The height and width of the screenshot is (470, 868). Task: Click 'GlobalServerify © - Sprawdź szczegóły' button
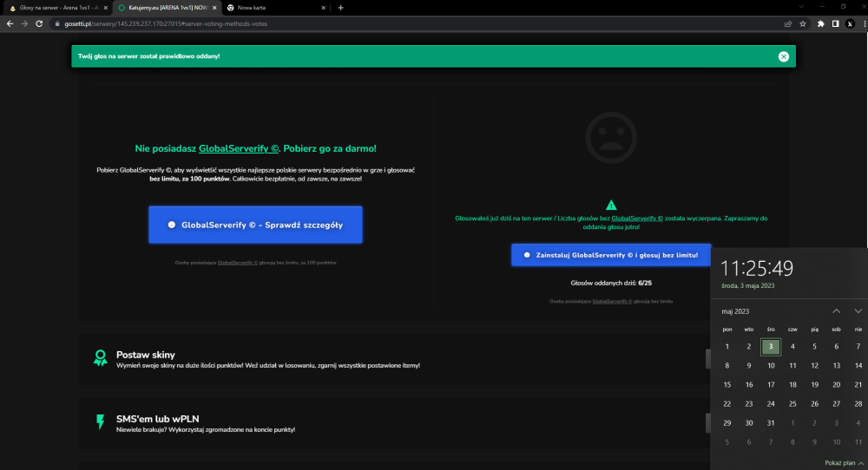pyautogui.click(x=255, y=225)
